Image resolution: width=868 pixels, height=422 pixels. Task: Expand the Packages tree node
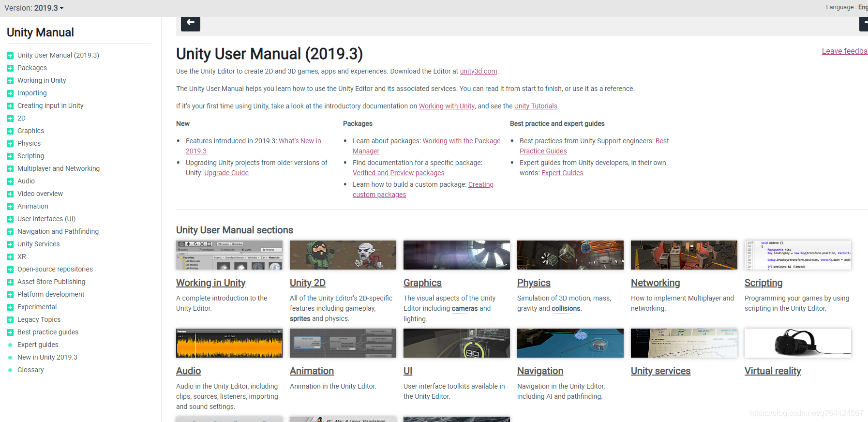pyautogui.click(x=10, y=68)
